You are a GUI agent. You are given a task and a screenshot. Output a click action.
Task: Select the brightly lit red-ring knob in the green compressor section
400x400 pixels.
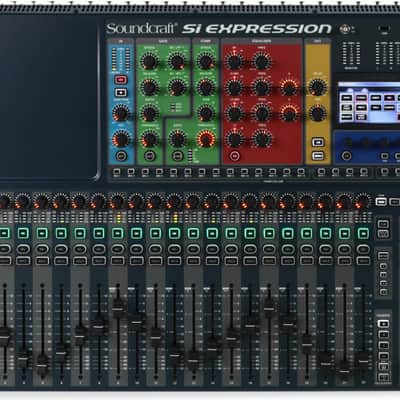(206, 139)
